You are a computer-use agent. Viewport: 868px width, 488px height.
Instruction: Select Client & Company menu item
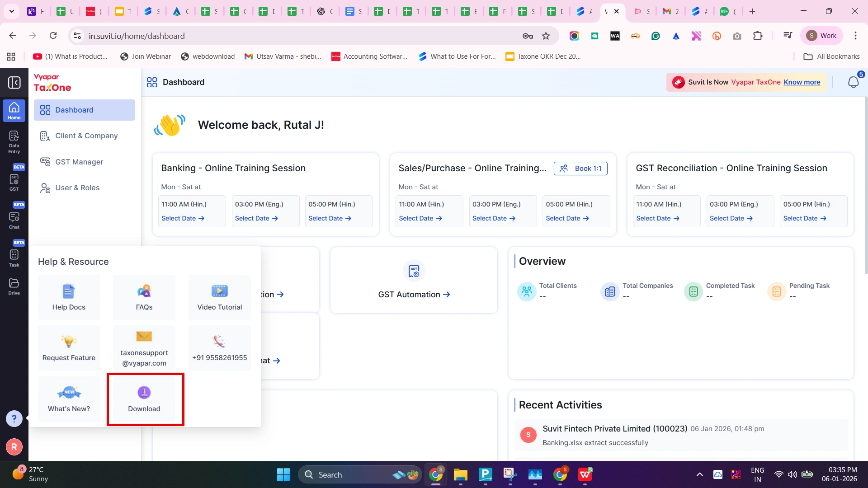[x=86, y=136]
